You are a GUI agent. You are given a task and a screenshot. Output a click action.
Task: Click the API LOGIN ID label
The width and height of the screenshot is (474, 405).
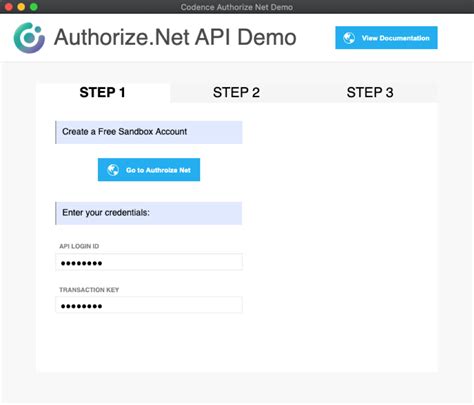(x=79, y=246)
